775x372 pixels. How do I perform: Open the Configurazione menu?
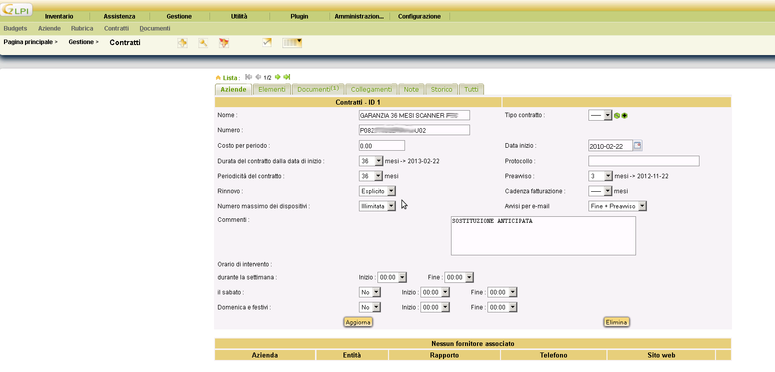[419, 16]
